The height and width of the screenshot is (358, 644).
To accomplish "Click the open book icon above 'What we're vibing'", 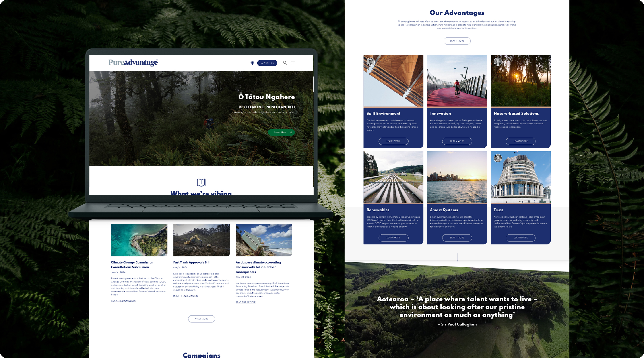I will pyautogui.click(x=202, y=183).
